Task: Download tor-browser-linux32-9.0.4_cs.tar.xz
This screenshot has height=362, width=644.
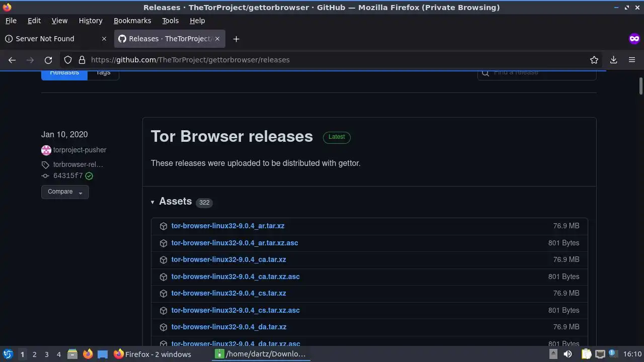Action: point(228,294)
